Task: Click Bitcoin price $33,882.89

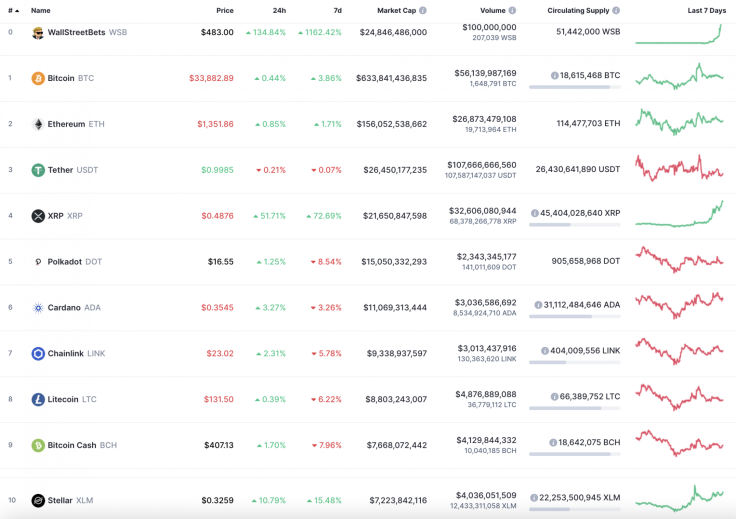Action: pos(211,78)
